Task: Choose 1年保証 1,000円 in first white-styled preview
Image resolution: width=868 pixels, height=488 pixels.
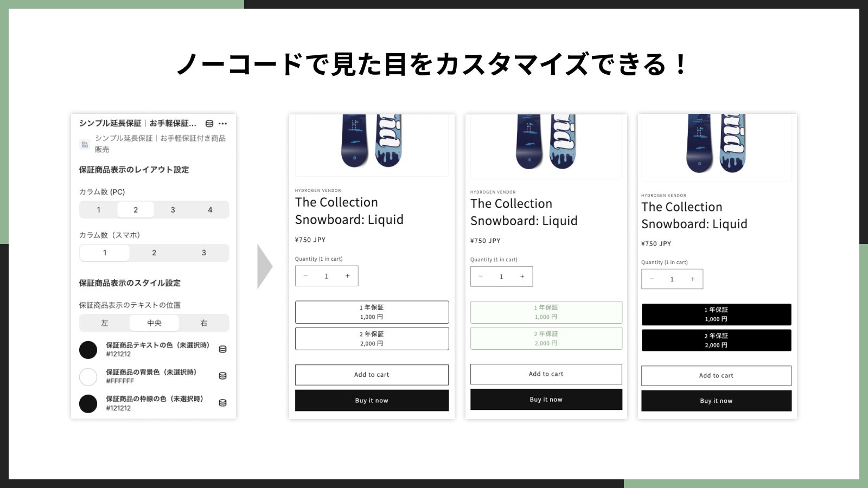Action: coord(372,312)
